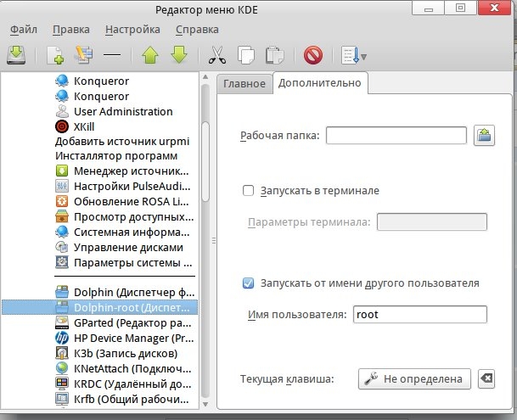Select Krfb (Общий рабочи... entry
The height and width of the screenshot is (420, 517).
tap(122, 399)
